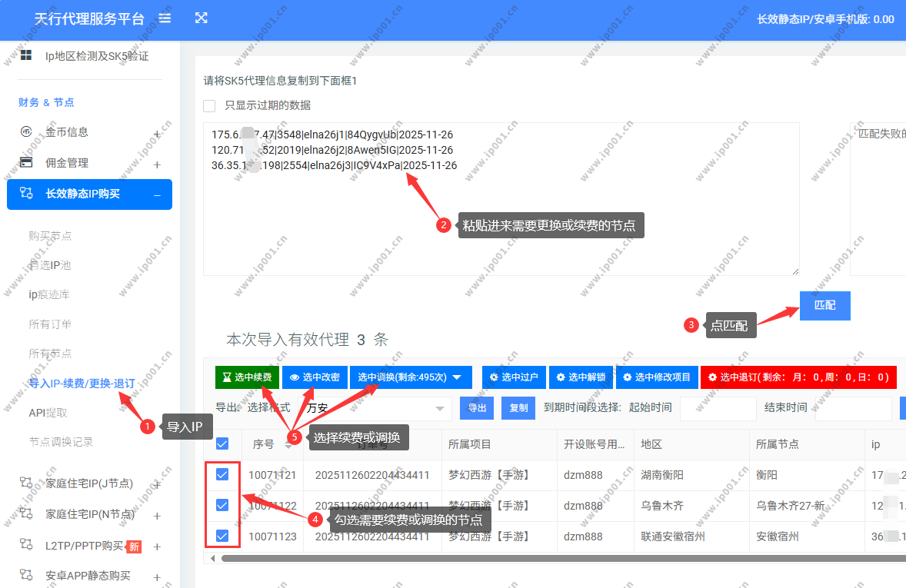The height and width of the screenshot is (588, 906).
Task: Open 节点调换记录 submenu item
Action: (x=61, y=442)
